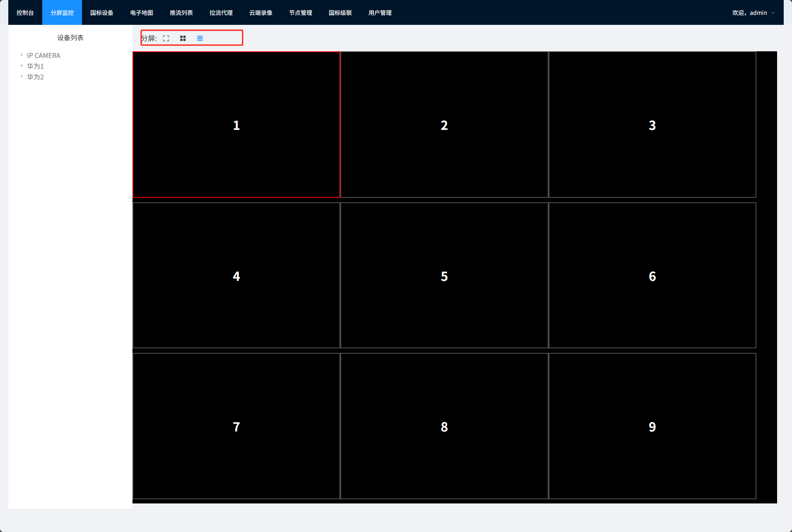Image resolution: width=792 pixels, height=532 pixels.
Task: Select 华为2 in the device list
Action: pyautogui.click(x=35, y=77)
